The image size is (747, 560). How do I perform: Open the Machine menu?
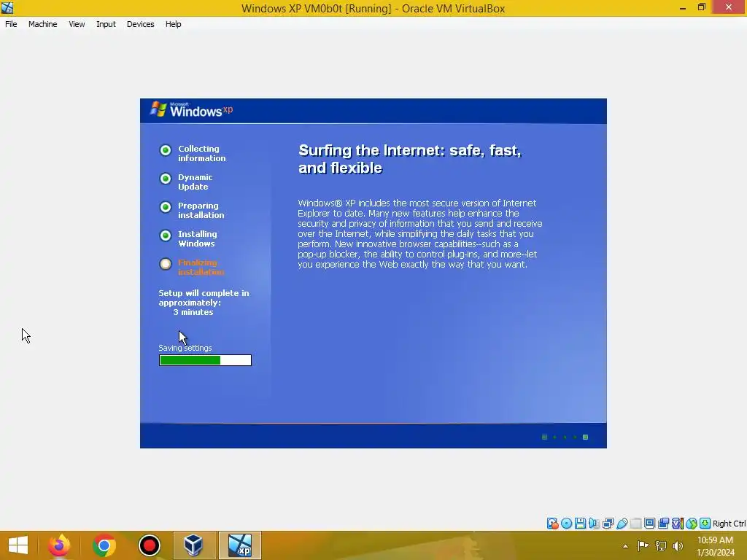tap(42, 24)
